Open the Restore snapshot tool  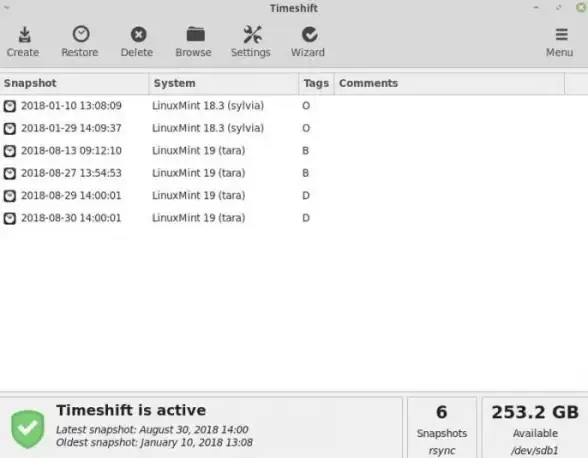(80, 42)
